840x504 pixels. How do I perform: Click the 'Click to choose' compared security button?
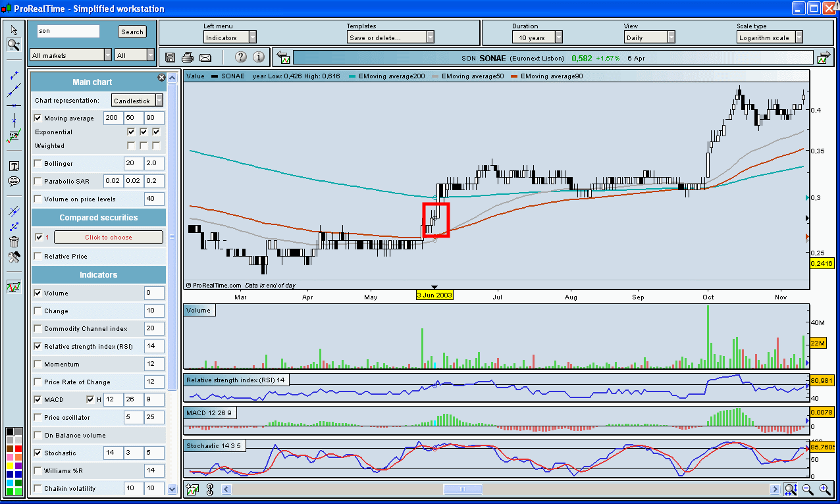point(108,237)
